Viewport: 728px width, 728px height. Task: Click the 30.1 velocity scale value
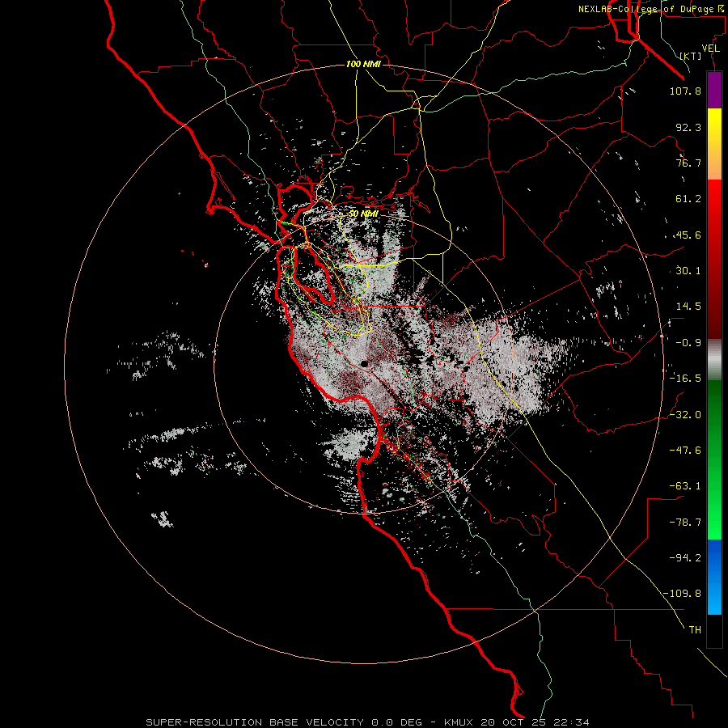click(x=688, y=271)
